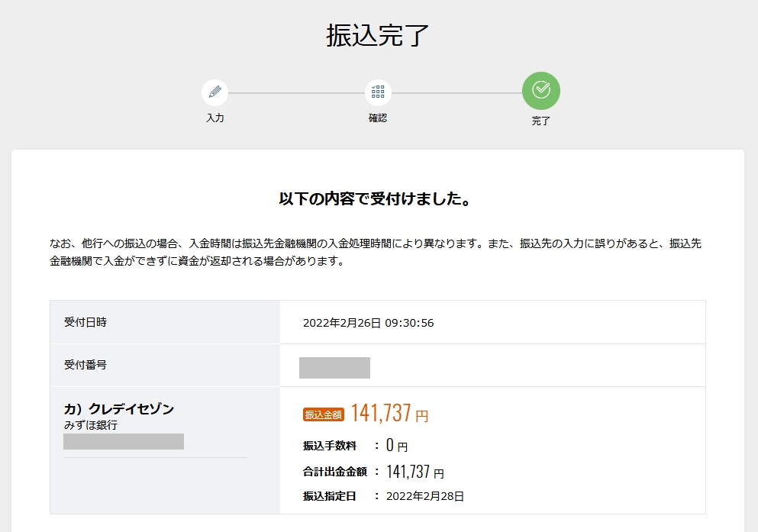Select the 入力 step label

[215, 118]
